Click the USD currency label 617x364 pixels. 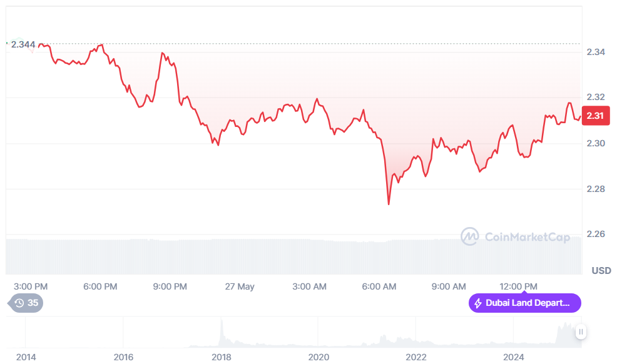(601, 271)
